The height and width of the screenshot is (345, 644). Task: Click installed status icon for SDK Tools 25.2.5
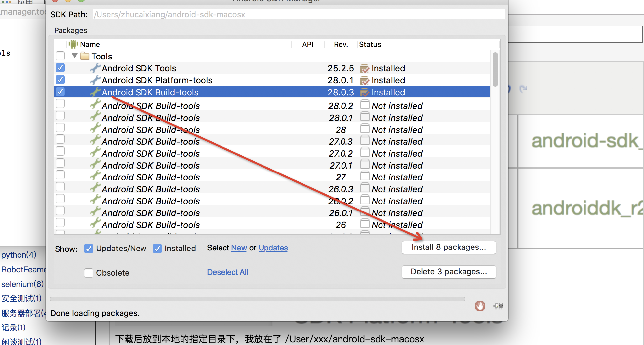tap(365, 68)
